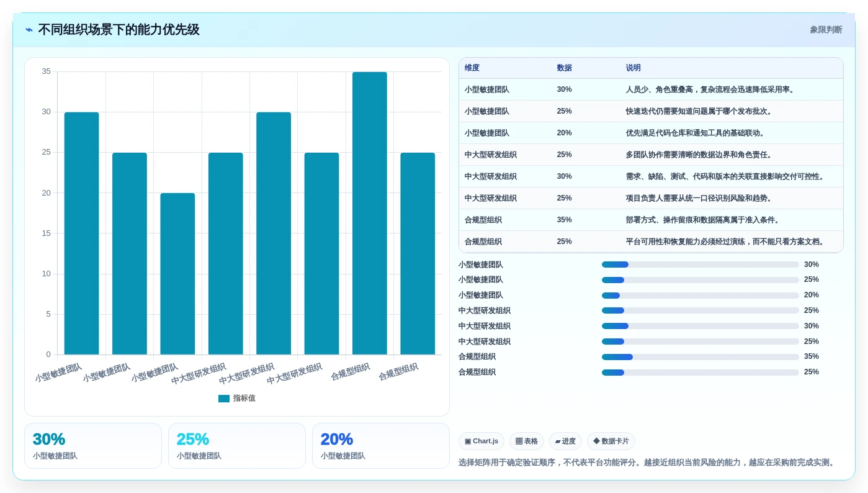Click the 35% value in the table
868x493 pixels.
pos(565,220)
